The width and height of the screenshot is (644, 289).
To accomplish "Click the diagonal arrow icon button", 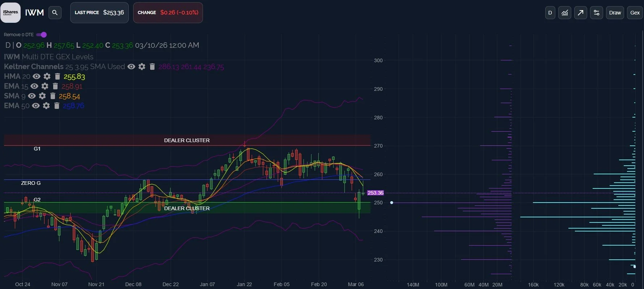I will point(581,13).
